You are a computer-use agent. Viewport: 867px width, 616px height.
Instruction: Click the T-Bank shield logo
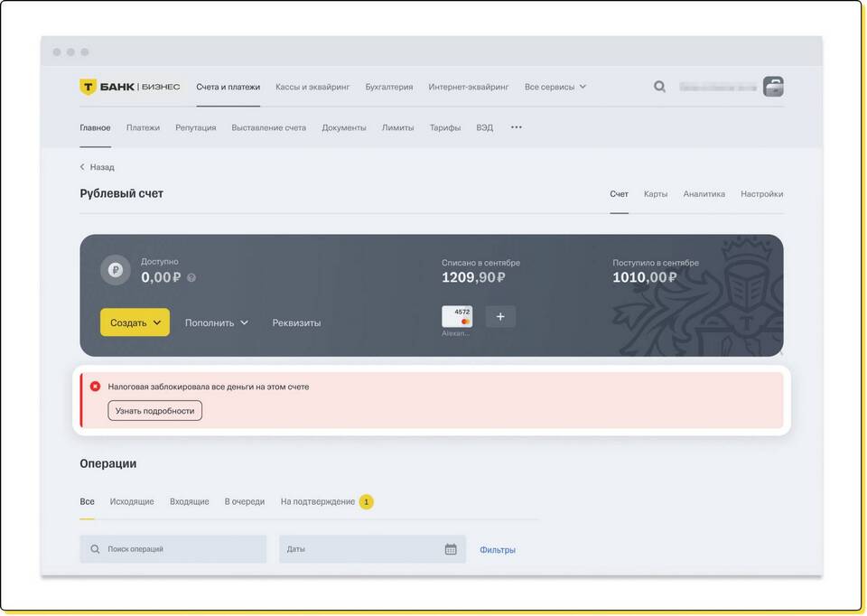[88, 87]
